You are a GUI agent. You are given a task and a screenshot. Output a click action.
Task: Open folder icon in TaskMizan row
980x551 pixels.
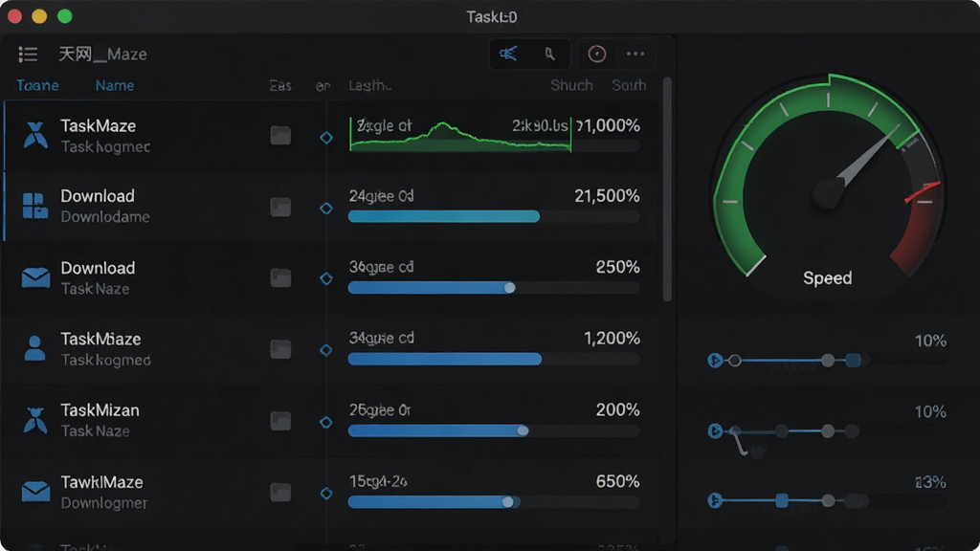(x=280, y=421)
